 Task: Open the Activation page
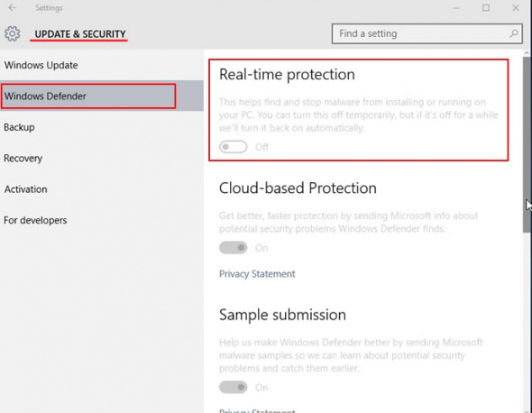coord(102,189)
